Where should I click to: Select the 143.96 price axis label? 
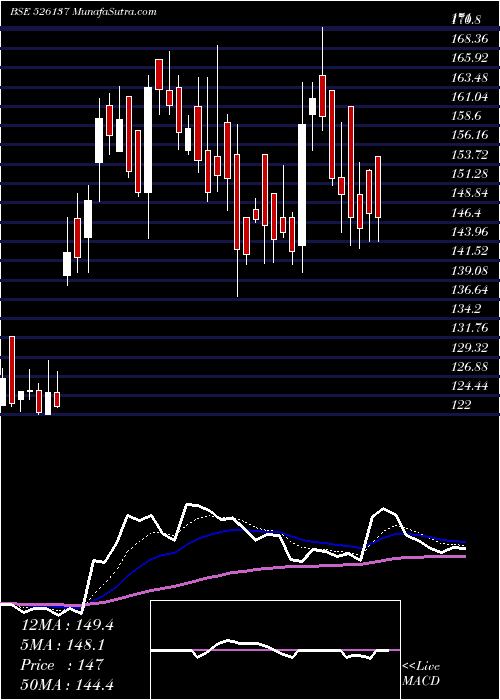coord(469,232)
